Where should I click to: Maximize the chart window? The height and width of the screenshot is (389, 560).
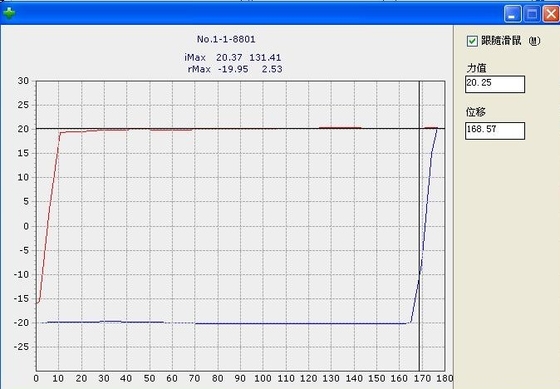pyautogui.click(x=532, y=15)
